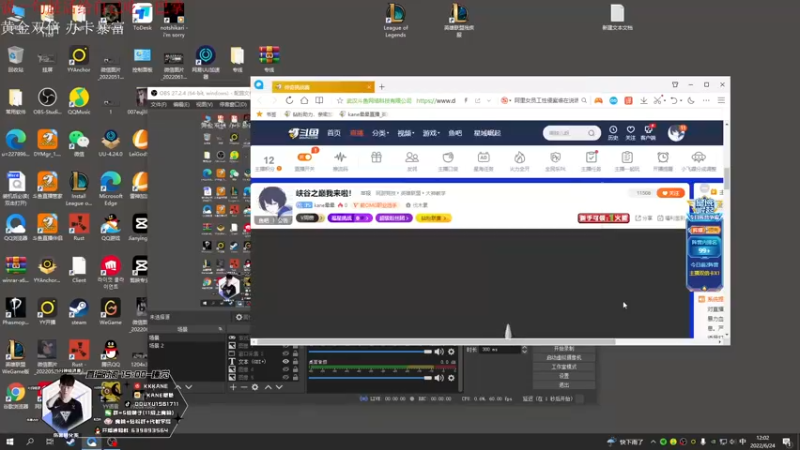Click 工作室模式 in OBS controls

[564, 367]
